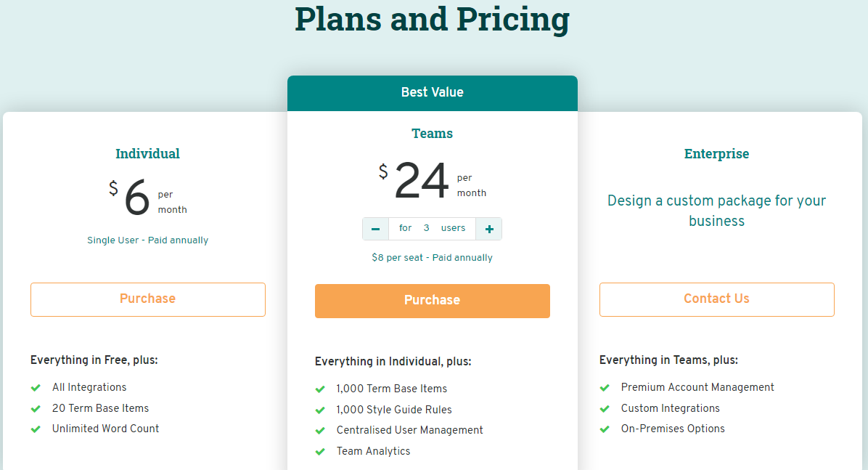Click checkmark beside Unlimited Word Count
The height and width of the screenshot is (470, 868).
tap(36, 429)
